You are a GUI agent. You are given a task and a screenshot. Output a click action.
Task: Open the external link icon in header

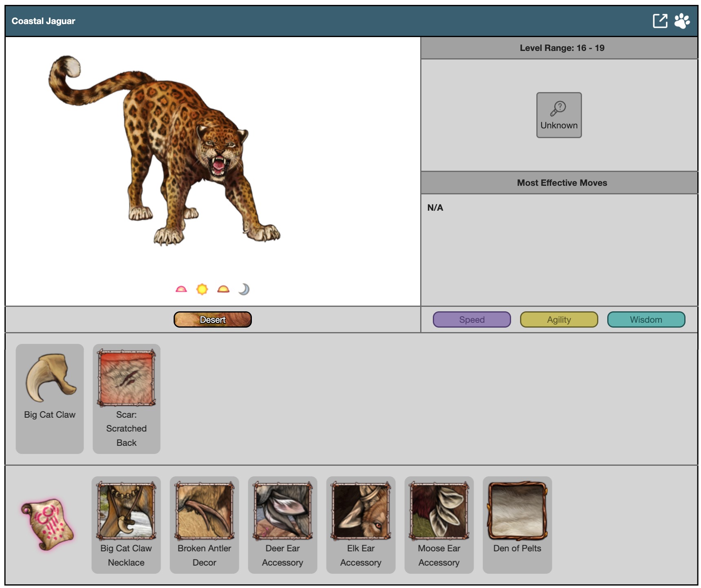point(660,21)
